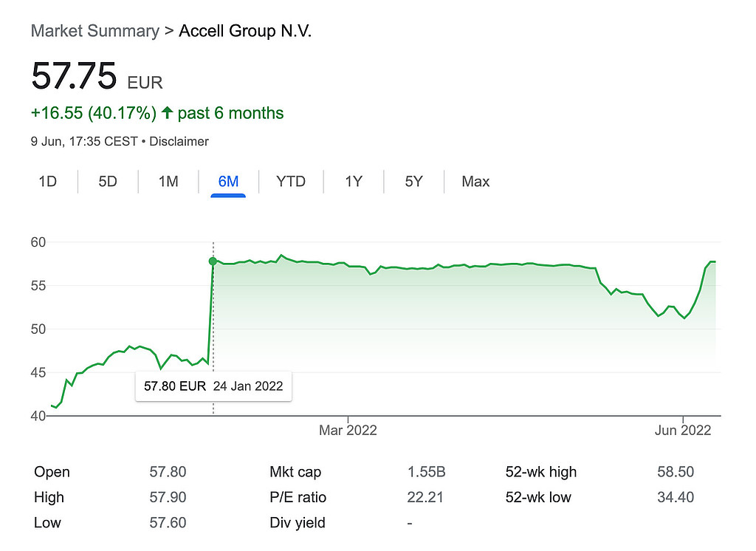Click the Market Summary breadcrumb link
756x551 pixels.
(x=94, y=31)
